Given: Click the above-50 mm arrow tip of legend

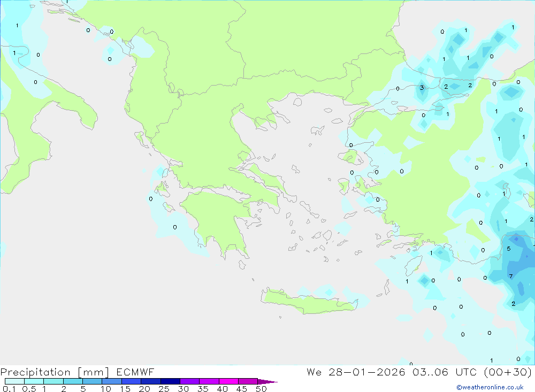Looking at the screenshot, I should coord(267,382).
